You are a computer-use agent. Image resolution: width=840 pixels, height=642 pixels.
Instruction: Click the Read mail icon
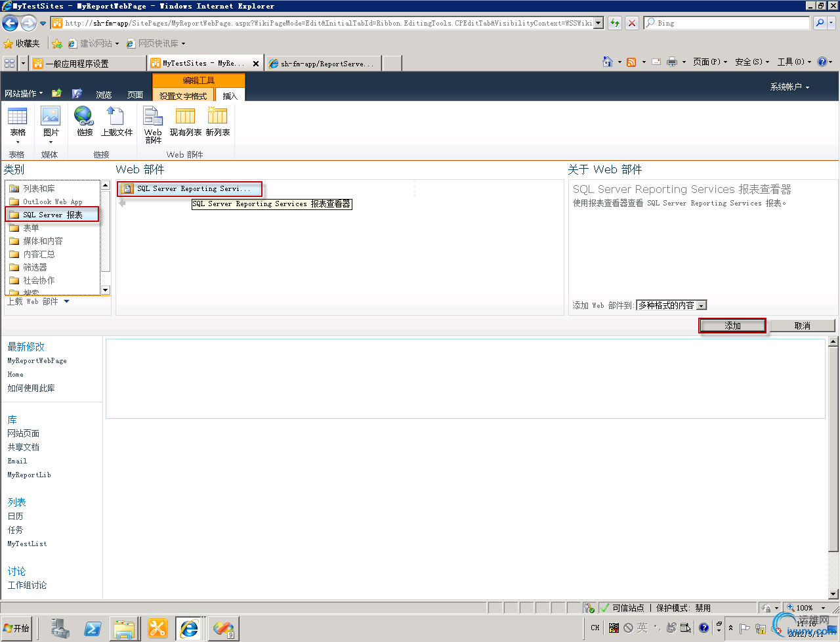tap(656, 62)
